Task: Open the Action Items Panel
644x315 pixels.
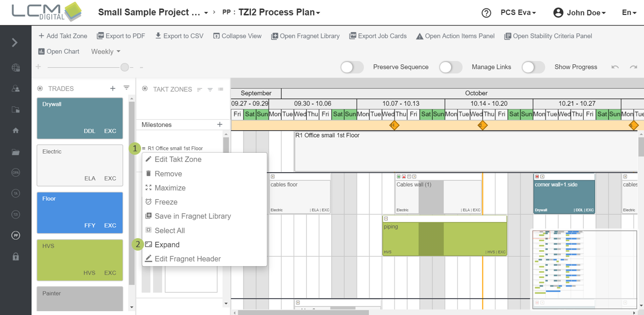Action: [455, 36]
